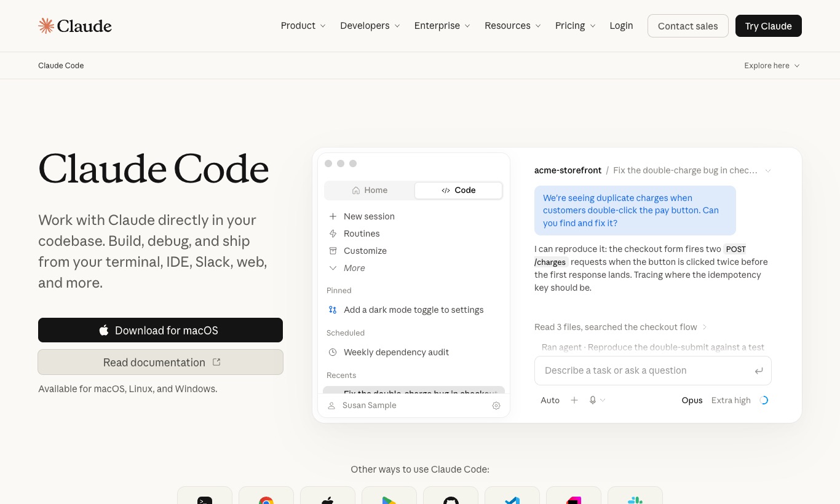Viewport: 840px width, 504px height.
Task: Open settings gear next to Susan Sample
Action: pos(496,406)
